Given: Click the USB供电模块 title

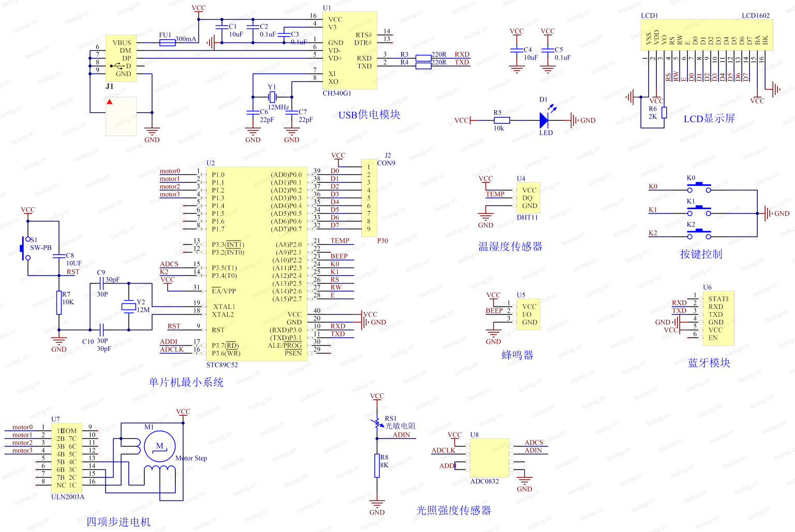Looking at the screenshot, I should pyautogui.click(x=370, y=115).
